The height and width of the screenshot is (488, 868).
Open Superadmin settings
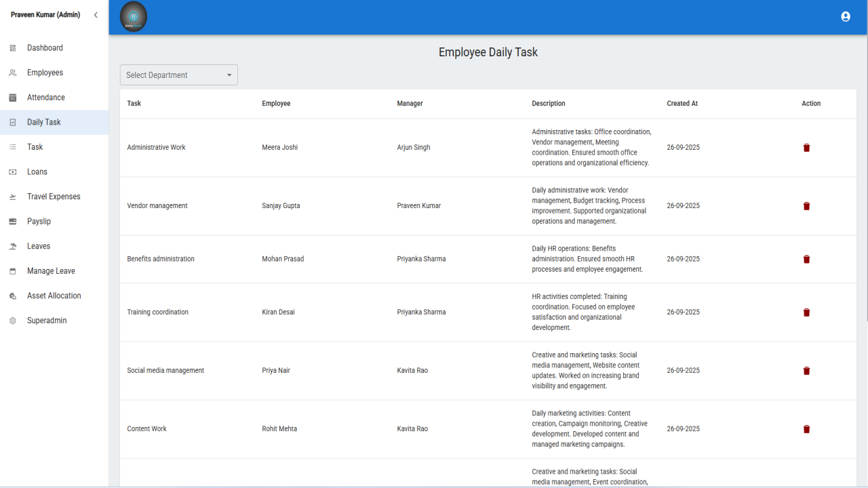point(54,321)
